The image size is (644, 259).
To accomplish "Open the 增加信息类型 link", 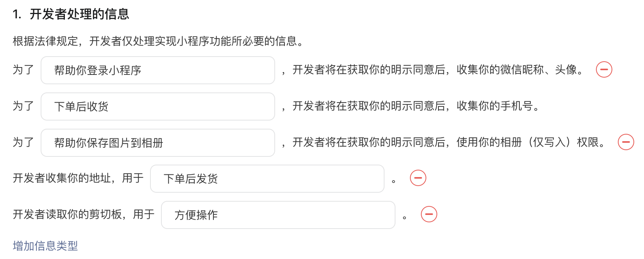I will pyautogui.click(x=45, y=246).
